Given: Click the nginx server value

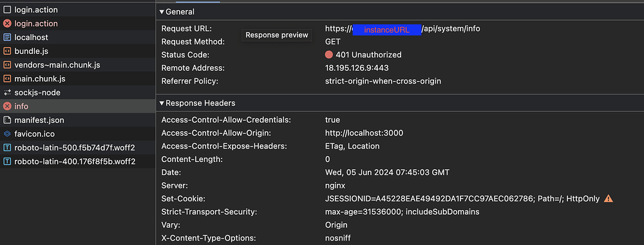Looking at the screenshot, I should (335, 185).
